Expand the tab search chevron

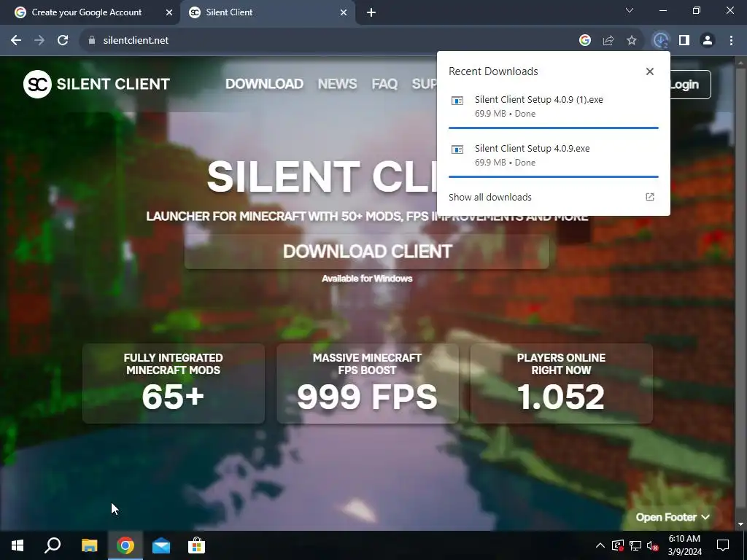630,10
